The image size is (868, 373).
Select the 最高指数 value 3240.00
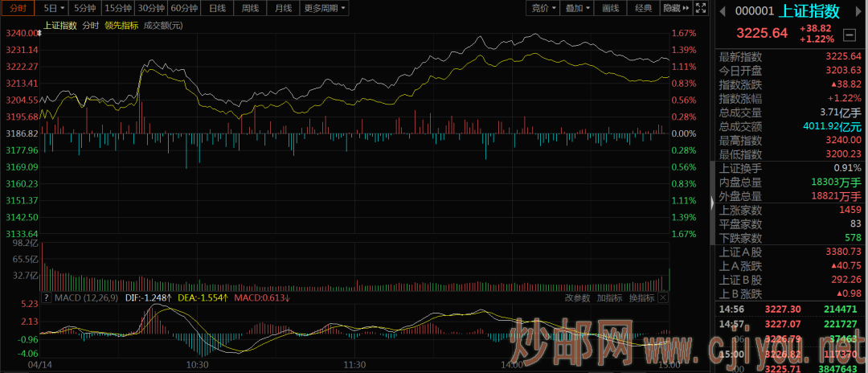tap(844, 140)
